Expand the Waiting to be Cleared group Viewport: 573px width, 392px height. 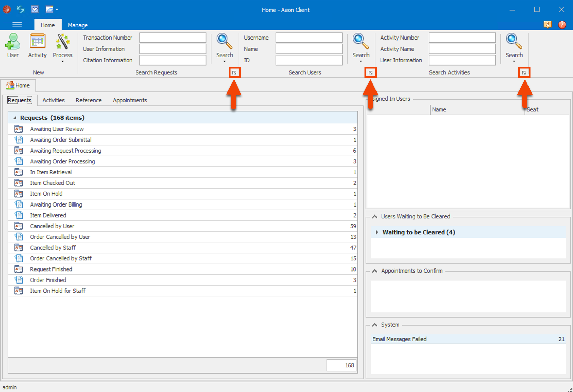pos(377,232)
